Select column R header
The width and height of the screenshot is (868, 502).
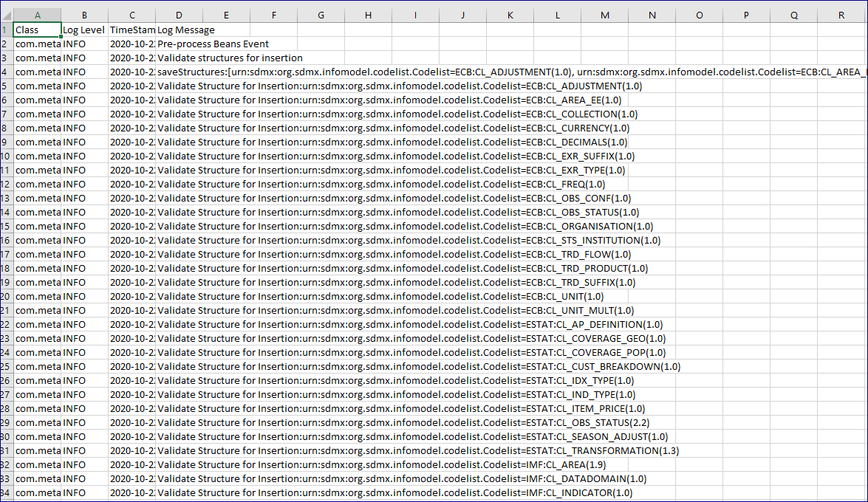point(841,15)
